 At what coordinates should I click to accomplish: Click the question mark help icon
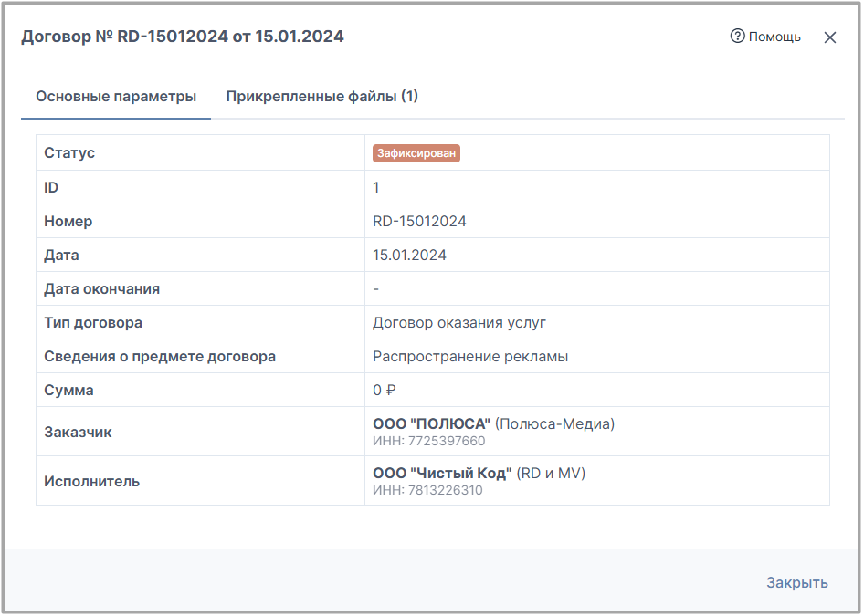[x=737, y=36]
